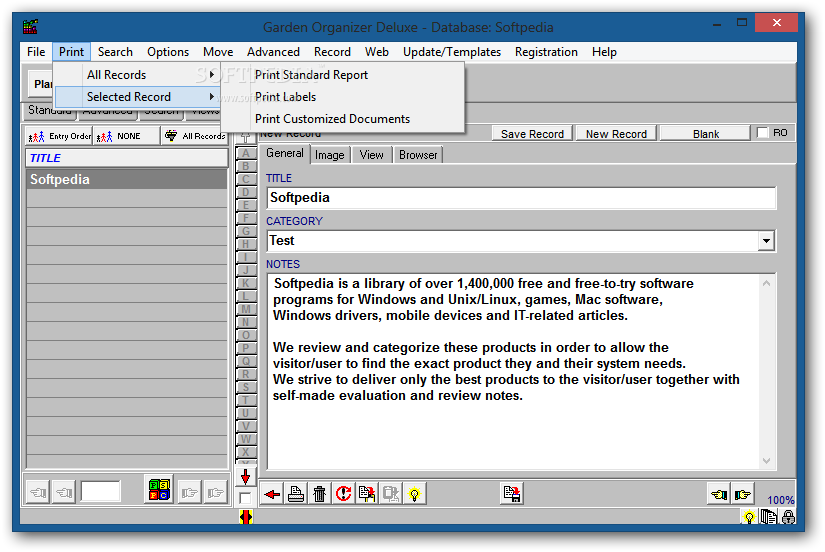Screen dimensions: 825x552
Task: Select the General tab
Action: (285, 153)
